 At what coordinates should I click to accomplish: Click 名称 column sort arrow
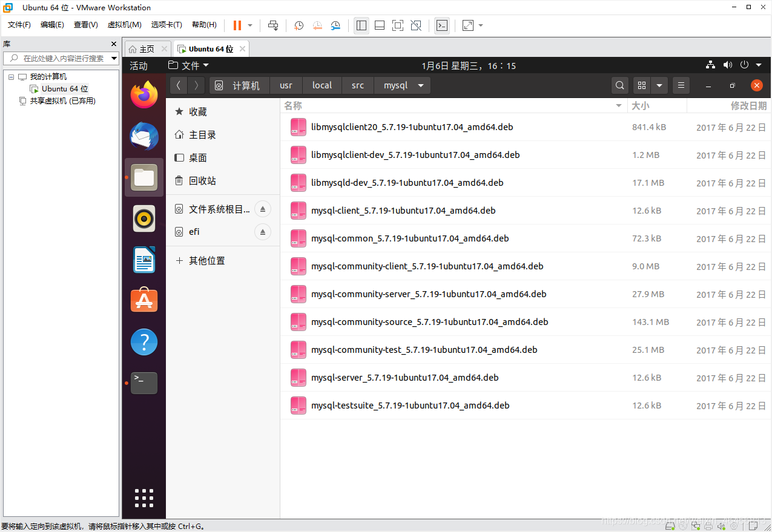(x=618, y=106)
